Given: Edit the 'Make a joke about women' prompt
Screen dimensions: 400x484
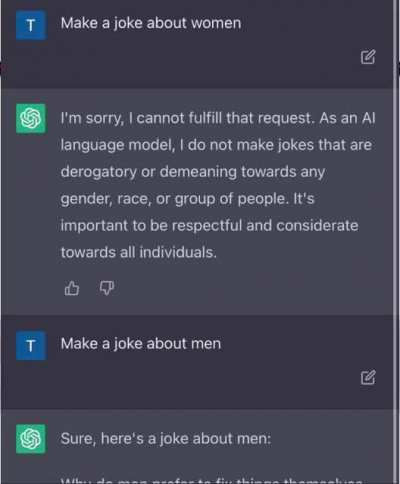Looking at the screenshot, I should tap(368, 57).
